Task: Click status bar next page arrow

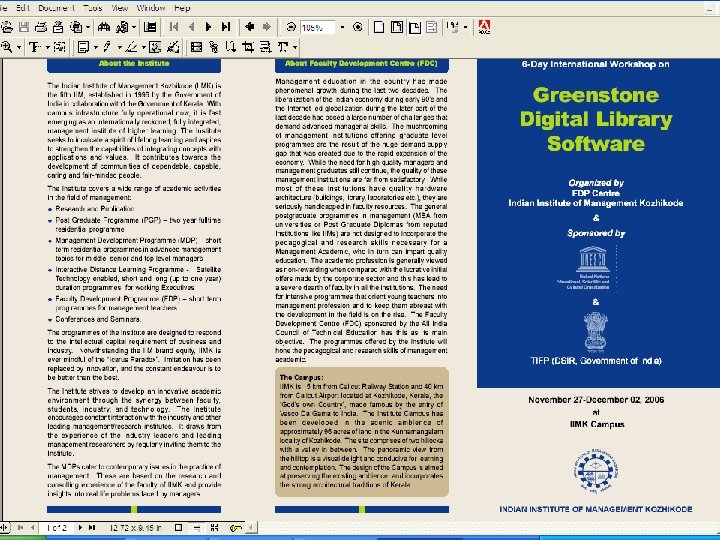Action: [x=80, y=528]
